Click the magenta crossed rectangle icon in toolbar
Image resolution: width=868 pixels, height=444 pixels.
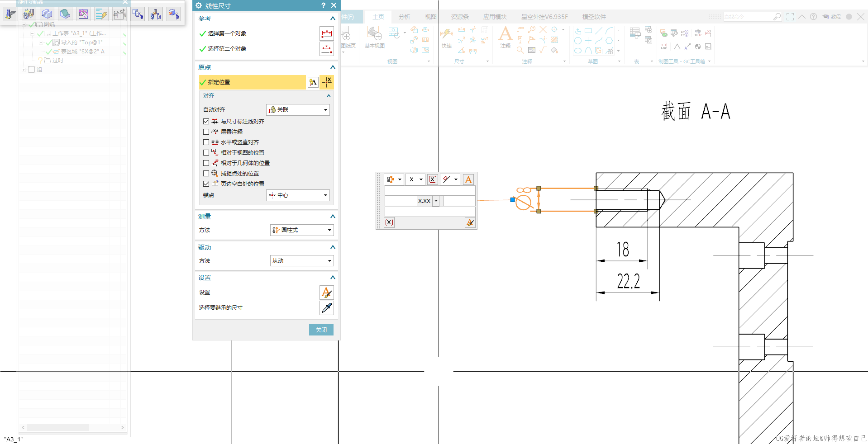83,14
